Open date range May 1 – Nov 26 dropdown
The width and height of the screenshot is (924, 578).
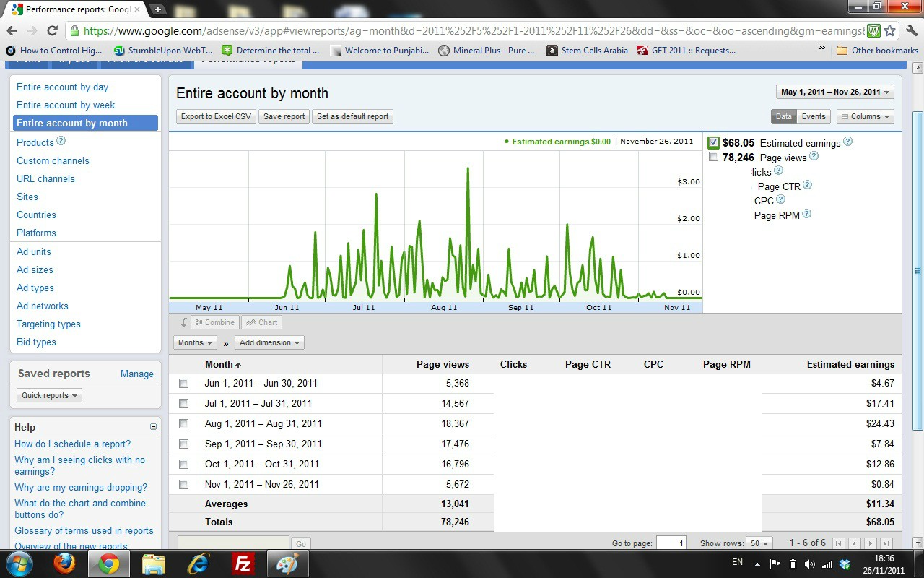(835, 92)
